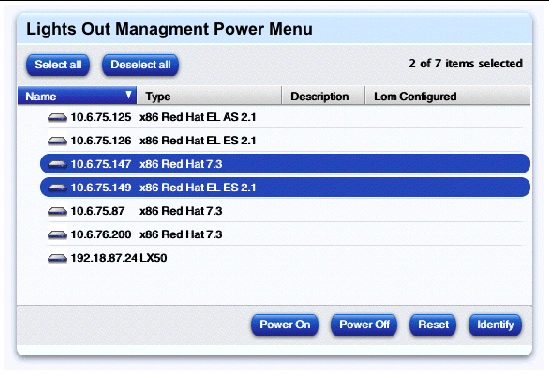
Task: Toggle the sort arrow in the Name column header
Action: click(128, 95)
